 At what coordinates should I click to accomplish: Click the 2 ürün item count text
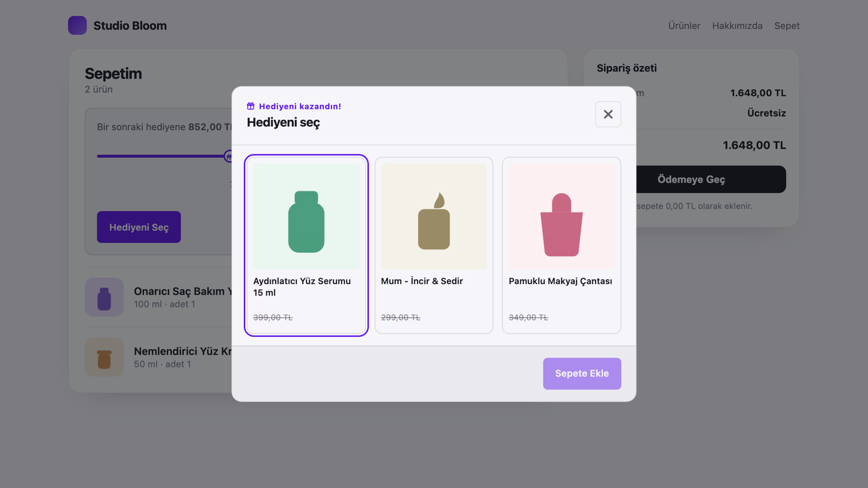coord(99,89)
